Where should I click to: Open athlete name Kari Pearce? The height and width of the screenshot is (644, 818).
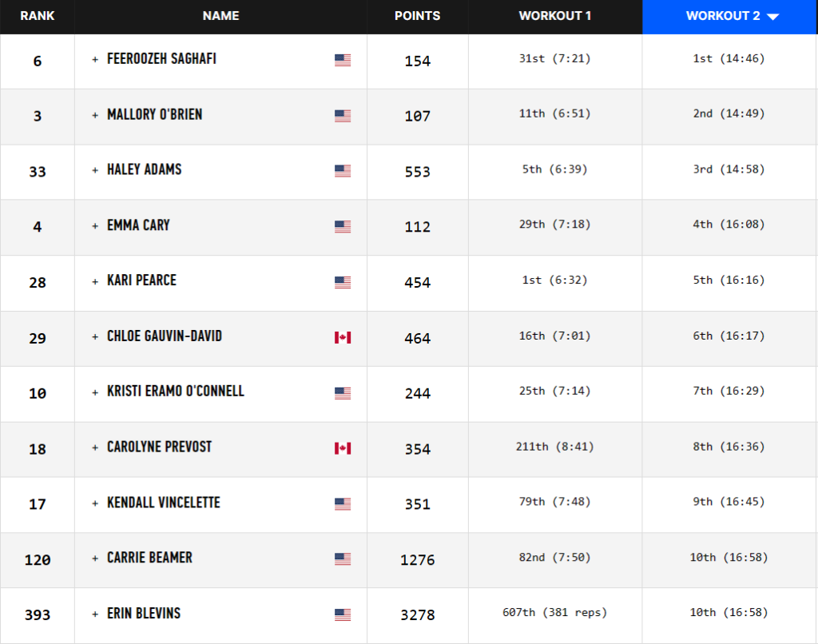coord(141,280)
